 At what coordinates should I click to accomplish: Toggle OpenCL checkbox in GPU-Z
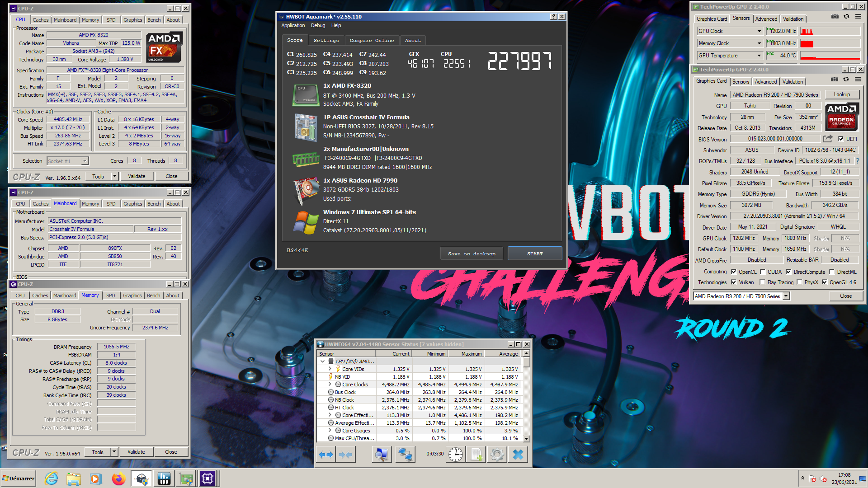click(734, 272)
